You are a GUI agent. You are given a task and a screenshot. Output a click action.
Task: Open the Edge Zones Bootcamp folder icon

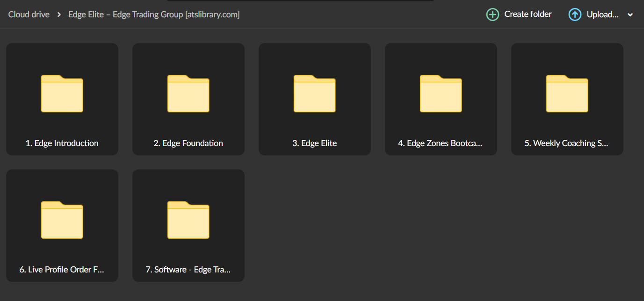(x=441, y=94)
